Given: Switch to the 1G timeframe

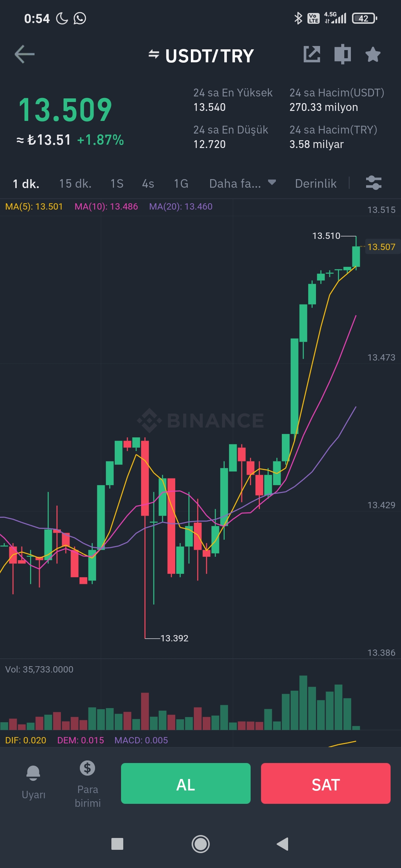Looking at the screenshot, I should pyautogui.click(x=181, y=184).
